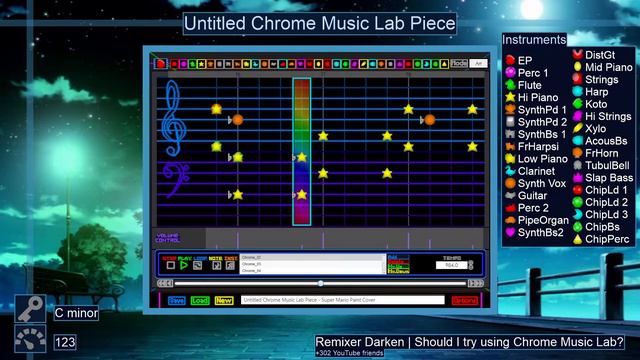Click the timeline position slider handle
640x360 pixels.
320,283
